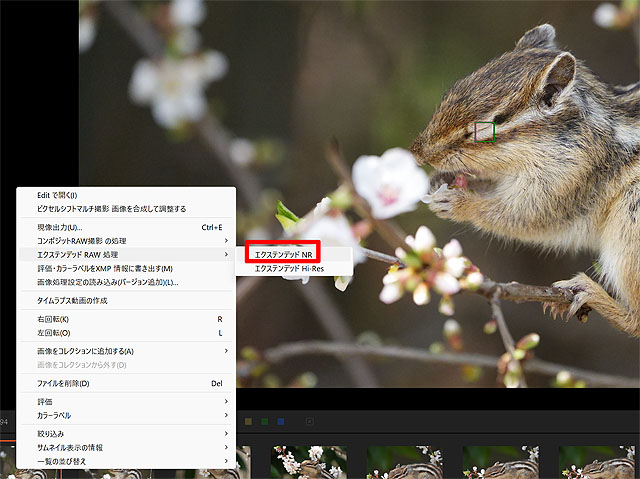Viewport: 640px width, 479px height.
Task: Click the green focus frame on chipmunk's eye
Action: coord(485,131)
